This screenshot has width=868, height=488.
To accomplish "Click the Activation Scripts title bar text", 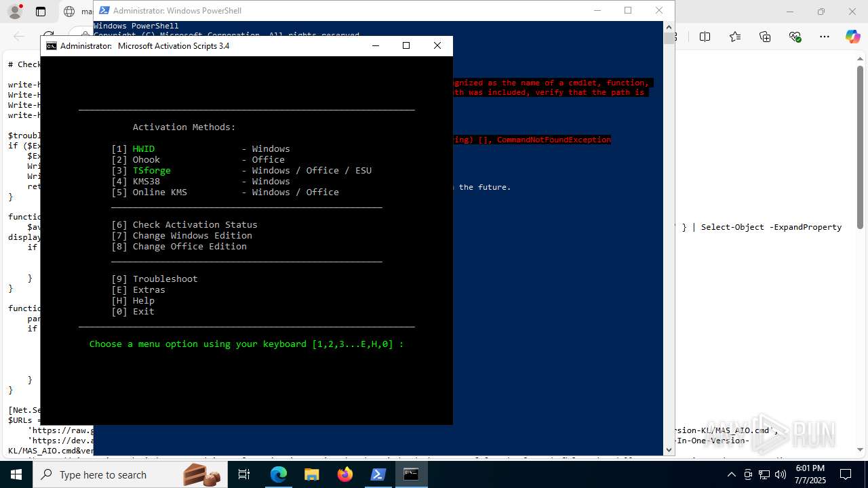I will pyautogui.click(x=145, y=46).
